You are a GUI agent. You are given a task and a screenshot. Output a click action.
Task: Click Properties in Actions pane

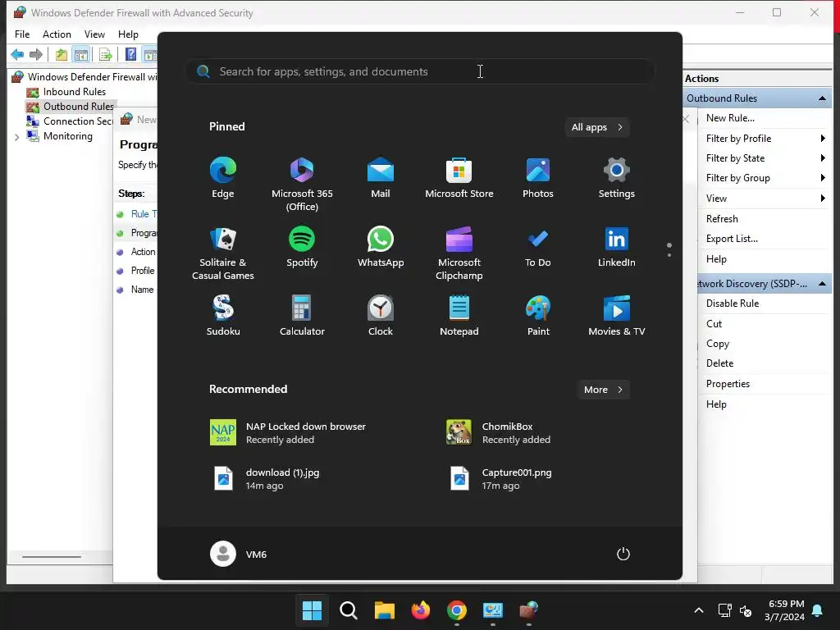pos(728,384)
